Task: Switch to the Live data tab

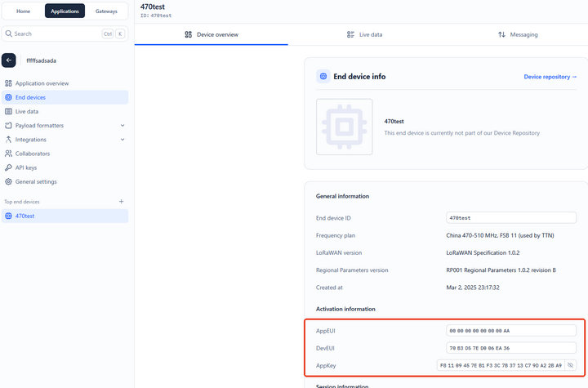Action: [364, 34]
